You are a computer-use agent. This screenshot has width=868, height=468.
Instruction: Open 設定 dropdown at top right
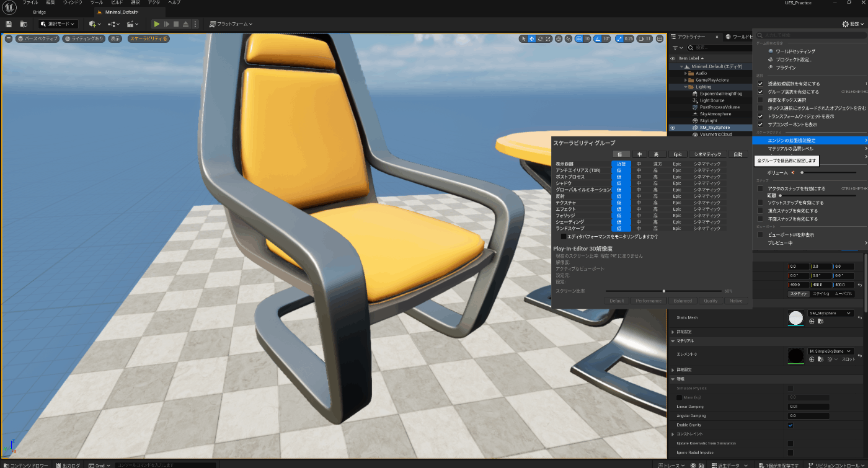(854, 24)
